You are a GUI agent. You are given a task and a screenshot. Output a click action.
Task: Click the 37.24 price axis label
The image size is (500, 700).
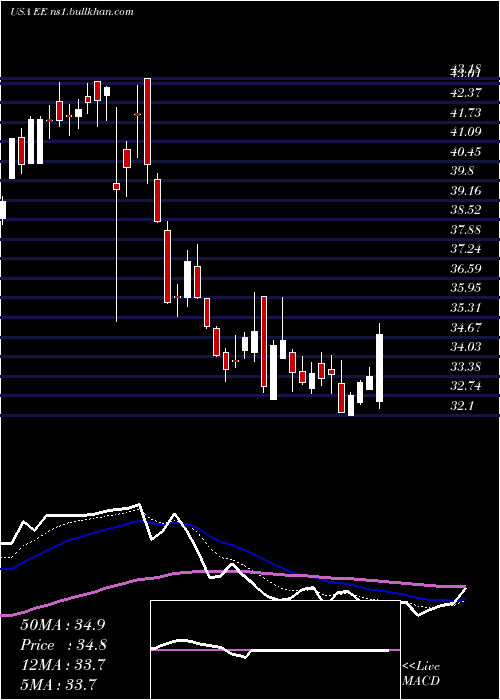(466, 249)
